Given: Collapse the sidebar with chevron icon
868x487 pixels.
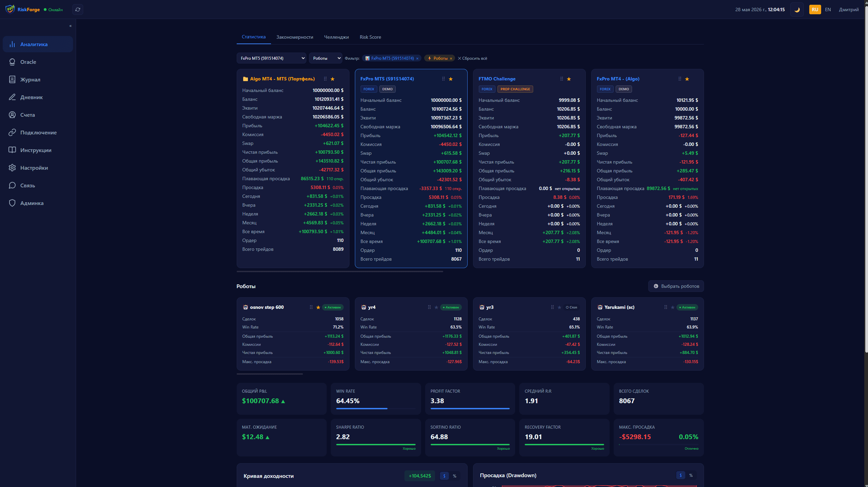Looking at the screenshot, I should tap(71, 26).
